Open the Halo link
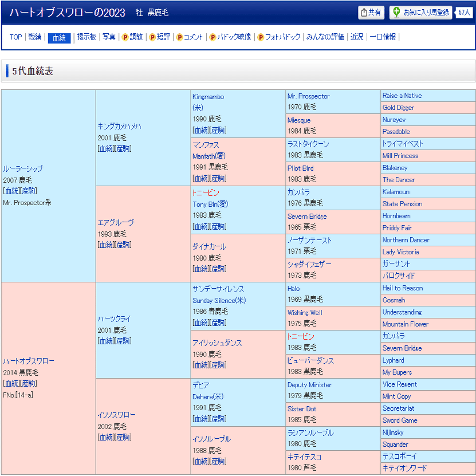The image size is (476, 476). [293, 289]
